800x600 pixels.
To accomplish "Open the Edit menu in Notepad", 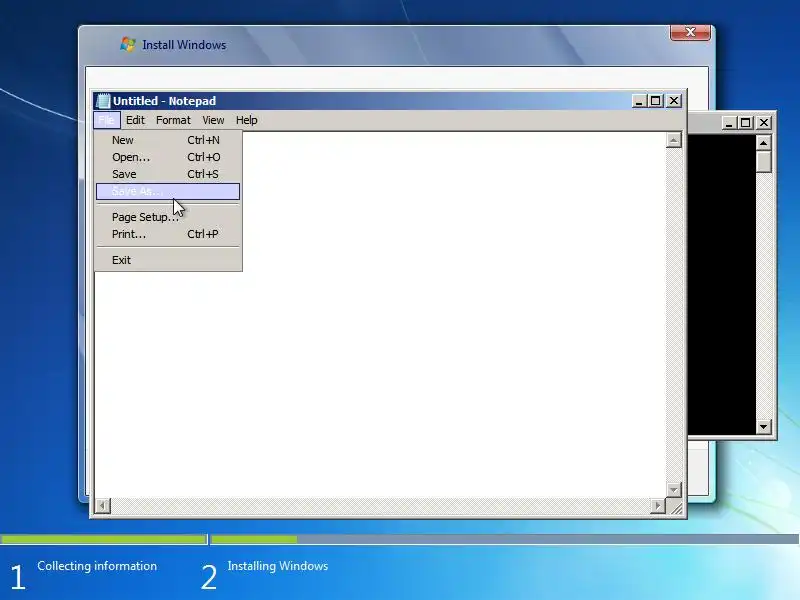I will 135,120.
